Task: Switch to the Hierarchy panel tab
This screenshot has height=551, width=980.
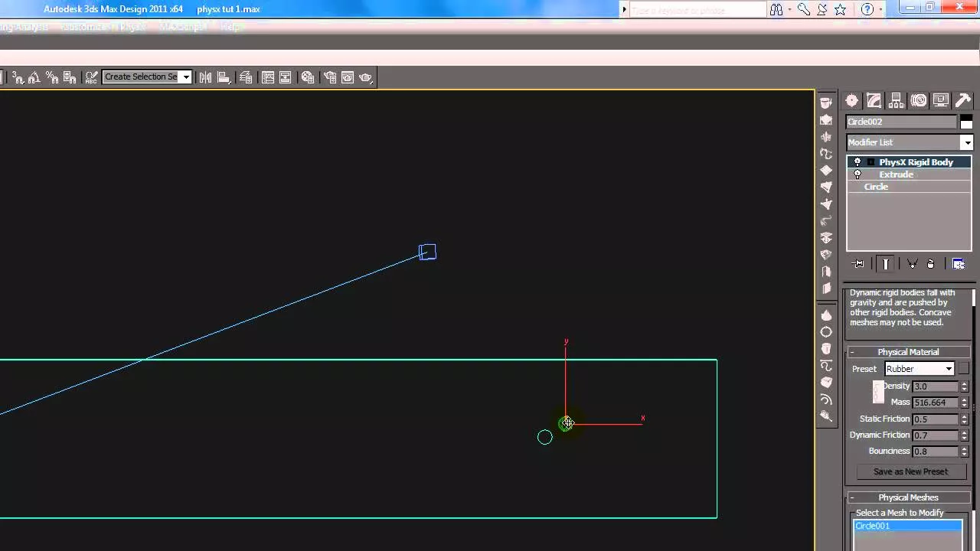Action: pos(897,101)
